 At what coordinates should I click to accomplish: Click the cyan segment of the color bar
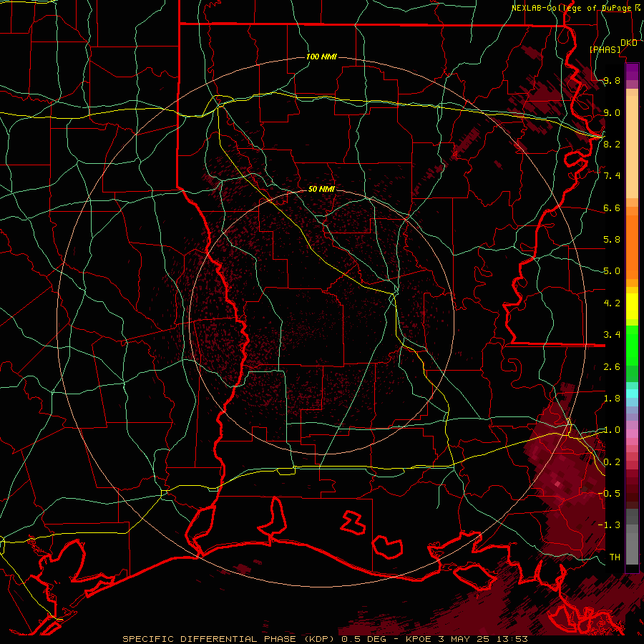(x=633, y=394)
